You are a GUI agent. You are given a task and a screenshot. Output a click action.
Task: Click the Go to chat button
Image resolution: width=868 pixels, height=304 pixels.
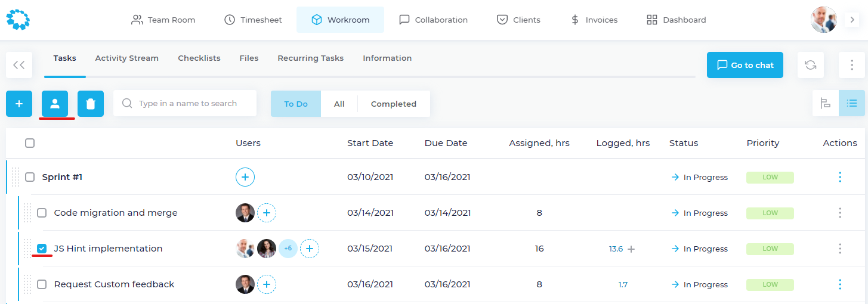coord(745,65)
